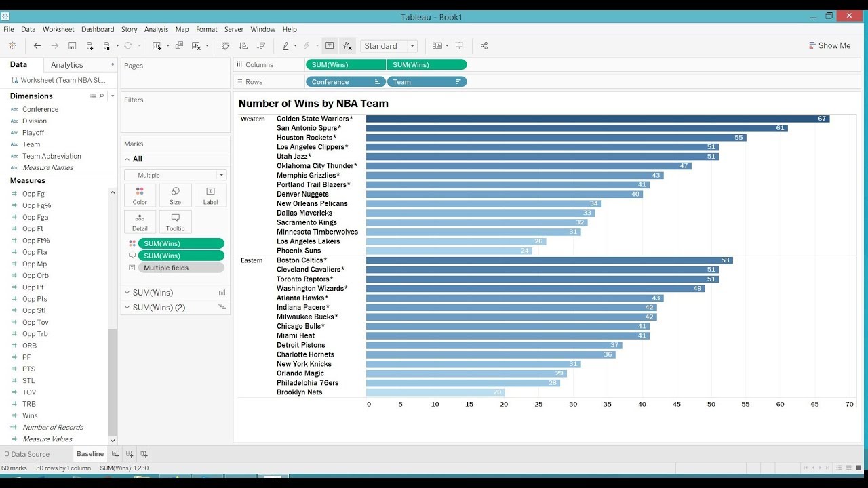Open the Label card in Marks

(210, 195)
